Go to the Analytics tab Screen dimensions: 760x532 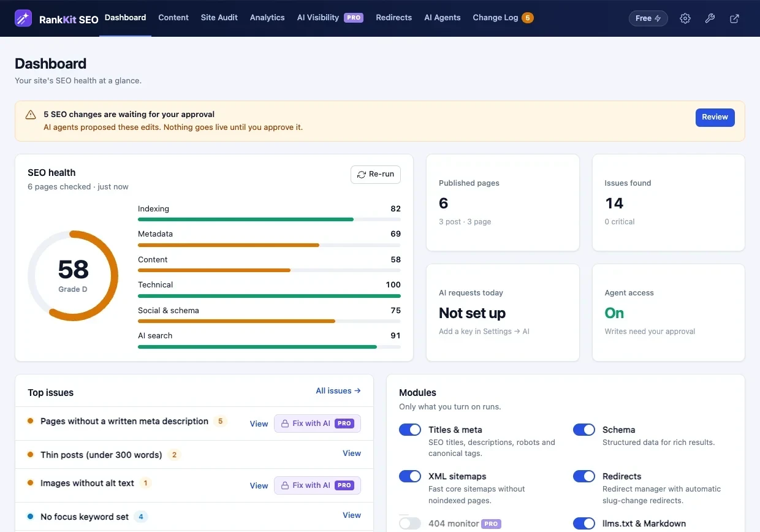coord(267,18)
